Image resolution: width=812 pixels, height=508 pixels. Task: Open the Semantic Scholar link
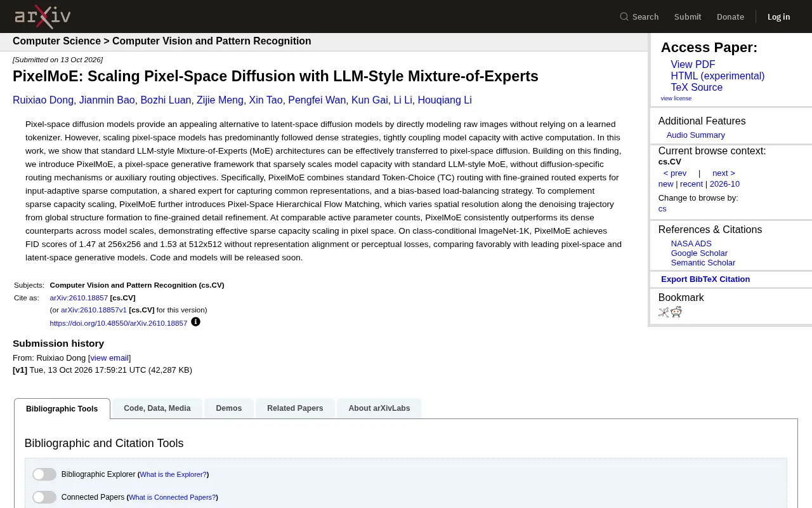point(703,263)
